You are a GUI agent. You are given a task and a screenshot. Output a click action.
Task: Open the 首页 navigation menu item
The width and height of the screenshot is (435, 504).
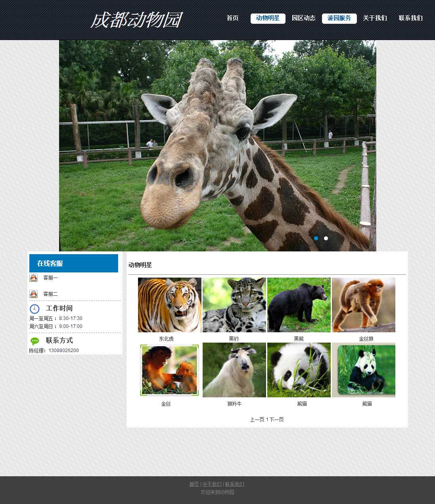232,18
